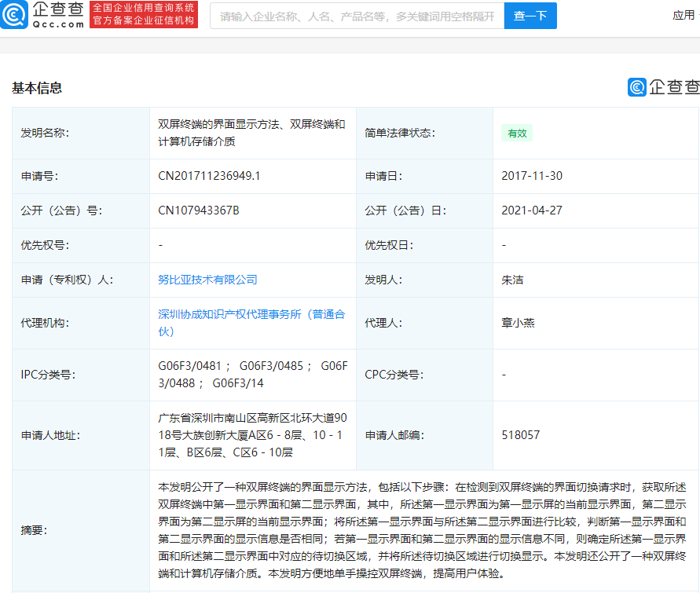Image resolution: width=700 pixels, height=593 pixels.
Task: Click the application date 2017-11-30
Action: tap(532, 176)
